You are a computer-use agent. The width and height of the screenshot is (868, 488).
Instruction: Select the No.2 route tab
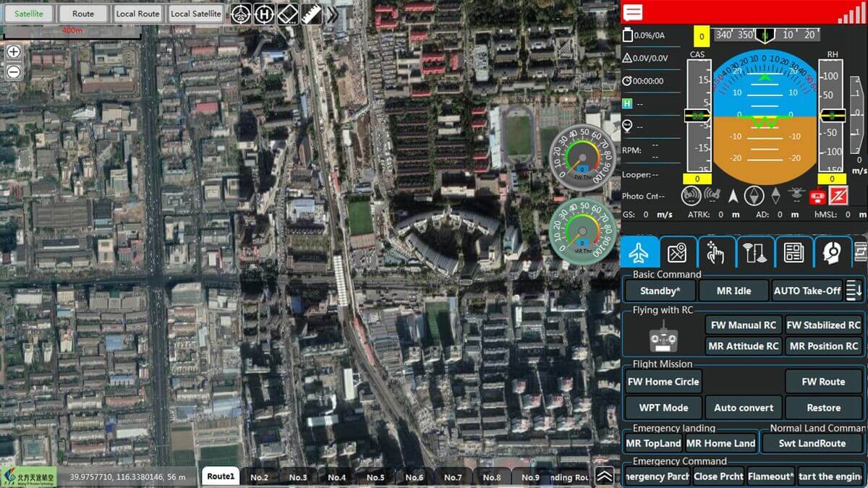pos(259,477)
